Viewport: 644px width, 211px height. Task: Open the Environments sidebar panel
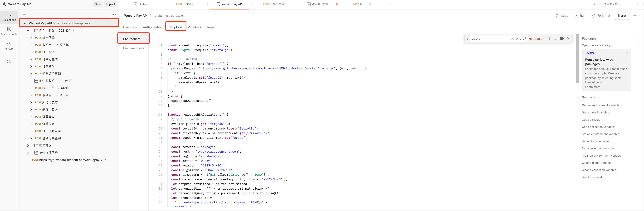pos(9,31)
